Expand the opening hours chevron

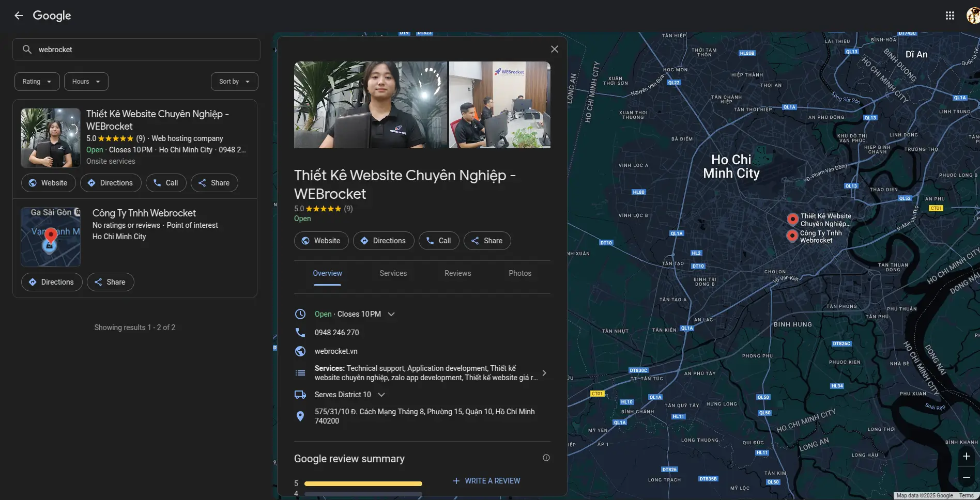(391, 314)
